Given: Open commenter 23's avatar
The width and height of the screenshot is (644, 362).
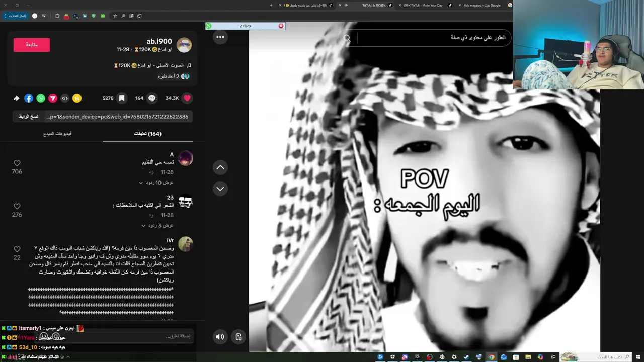Looking at the screenshot, I should (186, 202).
